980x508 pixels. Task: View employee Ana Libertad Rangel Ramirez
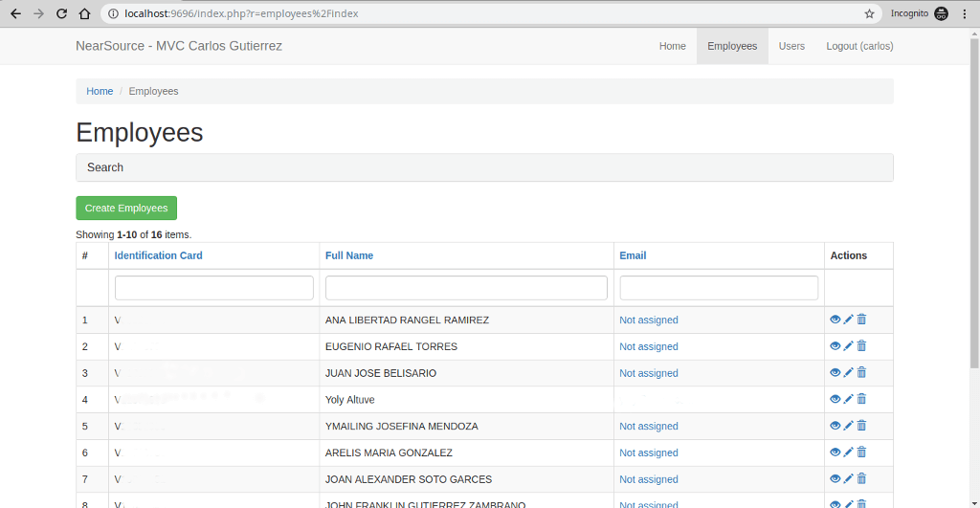835,320
